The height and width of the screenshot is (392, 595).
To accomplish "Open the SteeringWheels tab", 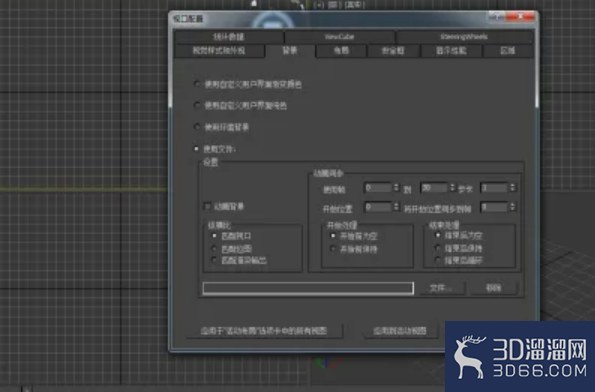I will coord(464,37).
